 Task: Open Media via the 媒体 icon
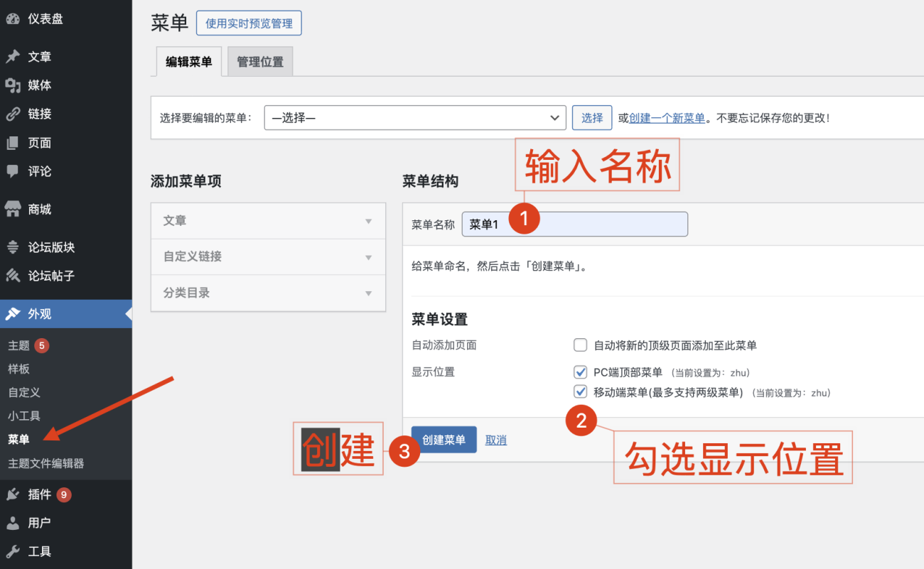pyautogui.click(x=13, y=85)
